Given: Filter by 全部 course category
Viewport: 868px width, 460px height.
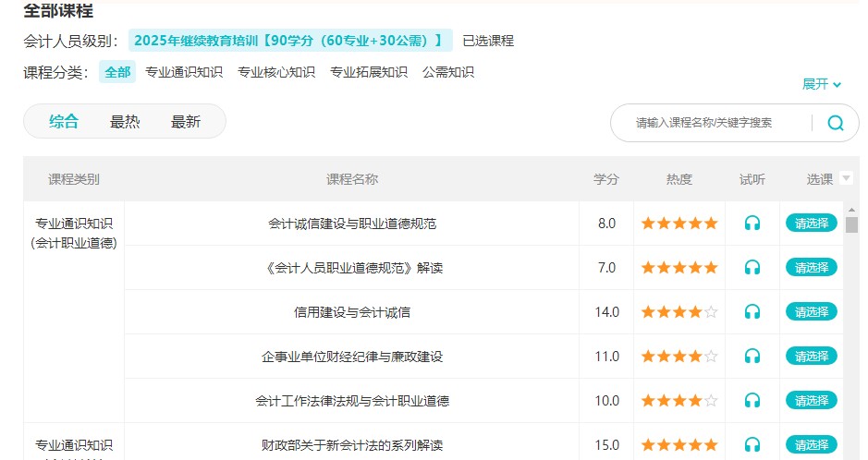Looking at the screenshot, I should (117, 72).
